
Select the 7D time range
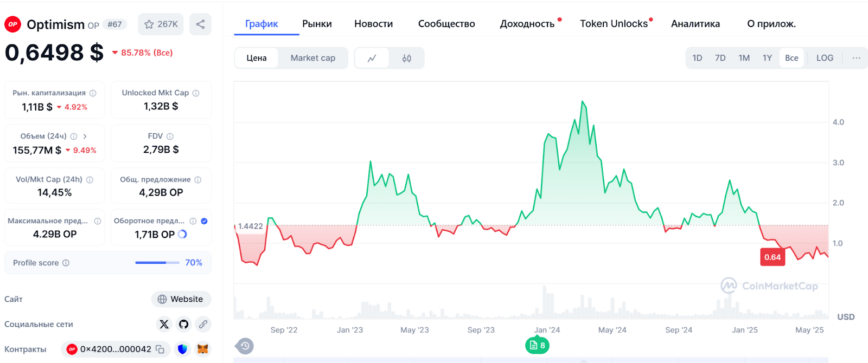pos(720,58)
